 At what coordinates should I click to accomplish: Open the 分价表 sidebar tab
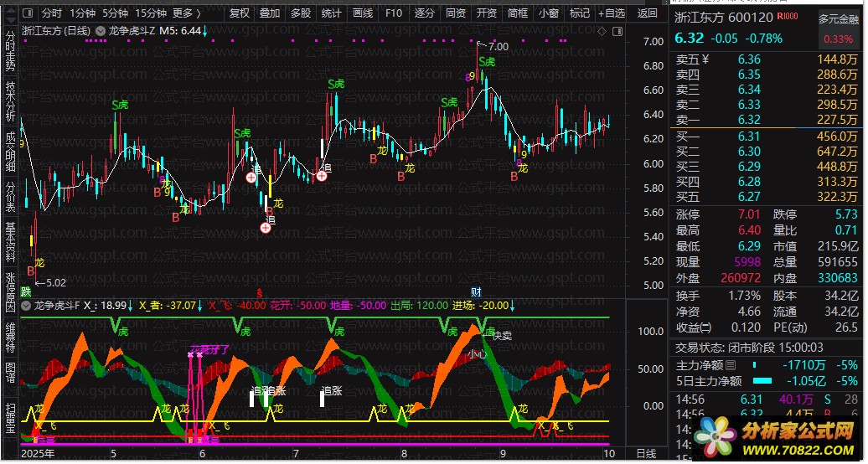pos(10,197)
